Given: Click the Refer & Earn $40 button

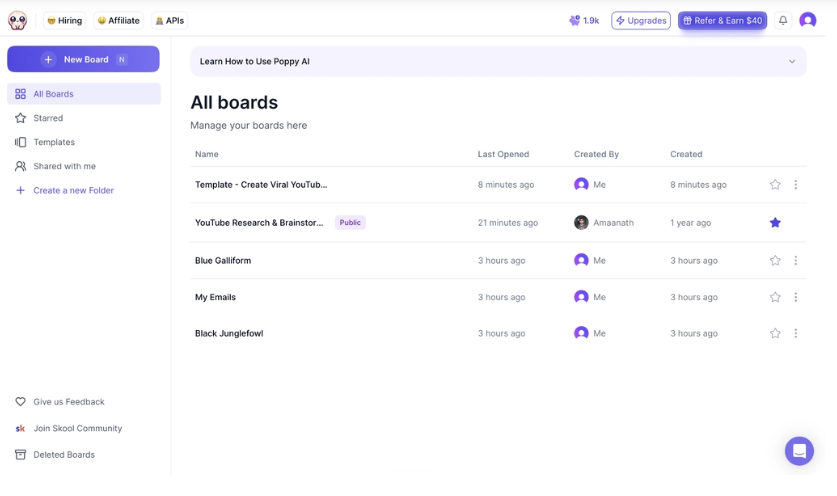Looking at the screenshot, I should click(722, 20).
